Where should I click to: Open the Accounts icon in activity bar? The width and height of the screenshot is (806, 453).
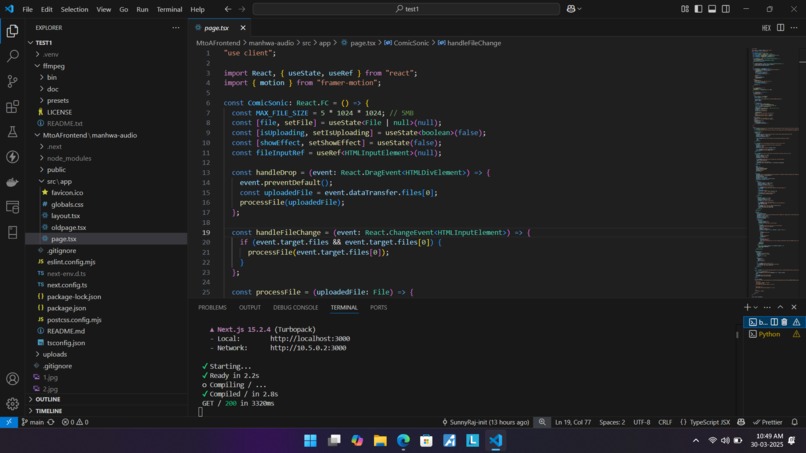click(12, 379)
